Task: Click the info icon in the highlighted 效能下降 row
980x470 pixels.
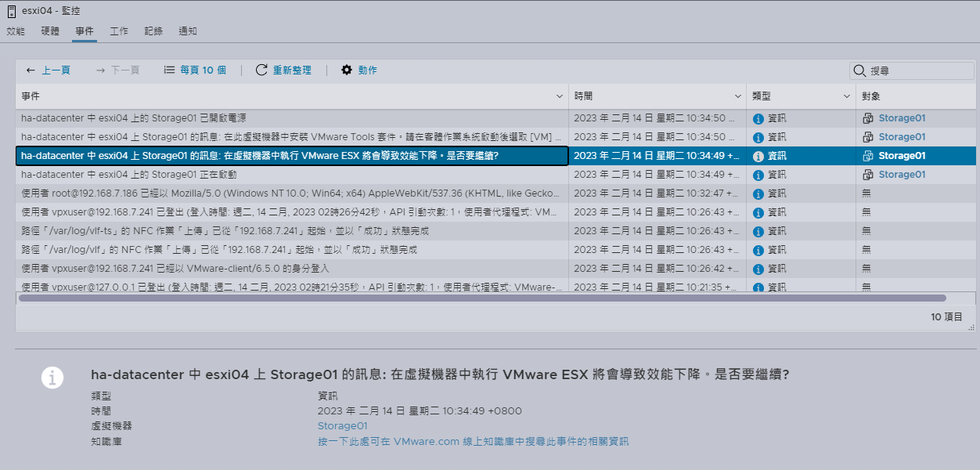Action: click(x=758, y=157)
